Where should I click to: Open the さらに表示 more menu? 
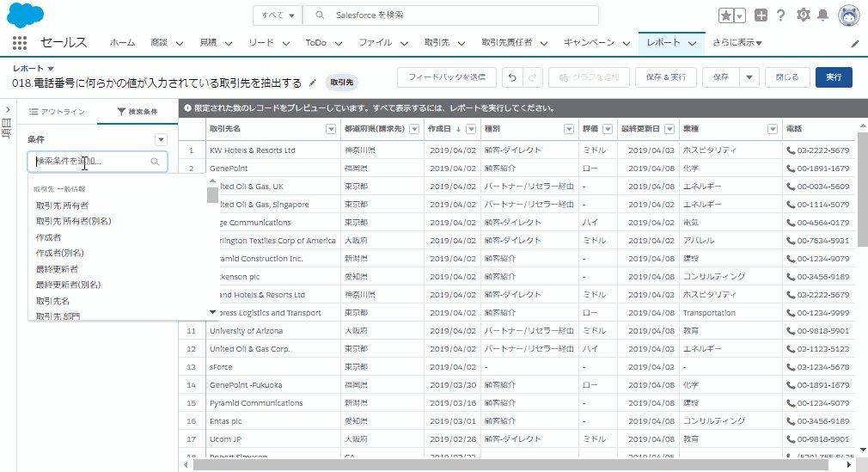[737, 43]
